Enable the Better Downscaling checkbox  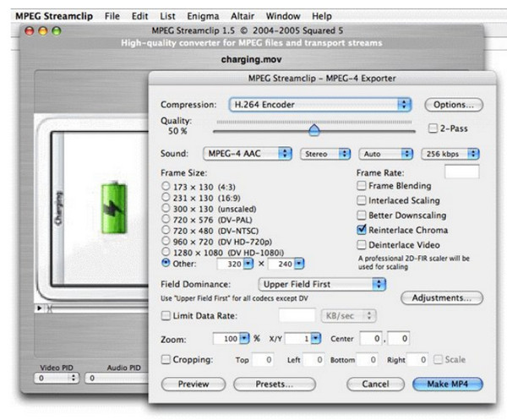pos(362,215)
